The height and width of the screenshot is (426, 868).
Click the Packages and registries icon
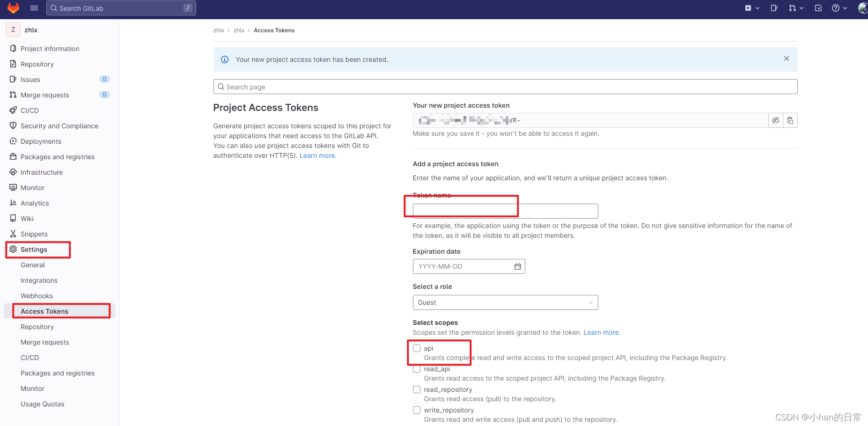13,156
